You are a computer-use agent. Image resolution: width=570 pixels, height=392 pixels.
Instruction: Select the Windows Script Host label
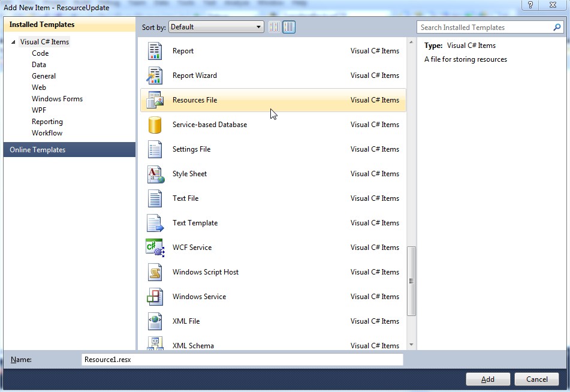(206, 272)
